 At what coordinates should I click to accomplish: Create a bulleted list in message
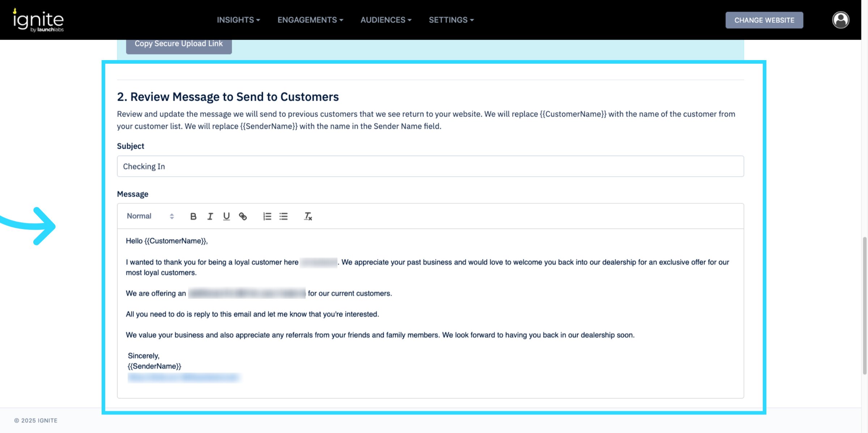pyautogui.click(x=284, y=216)
